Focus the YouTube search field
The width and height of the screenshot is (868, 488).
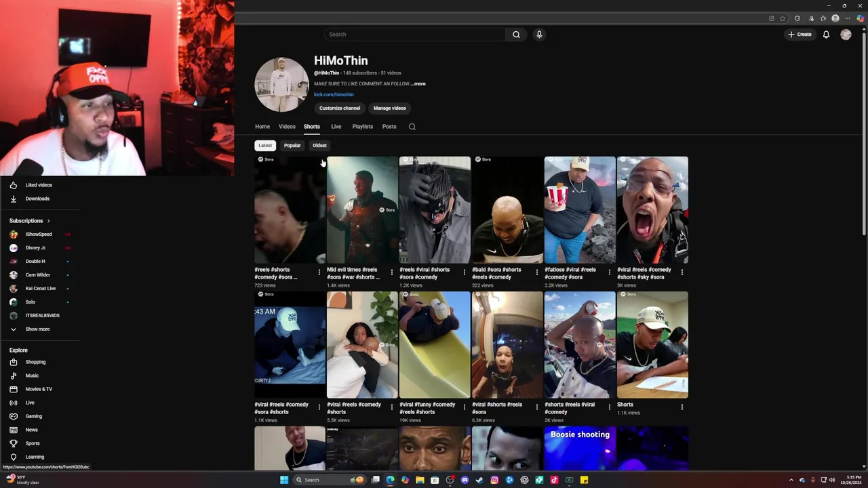414,35
